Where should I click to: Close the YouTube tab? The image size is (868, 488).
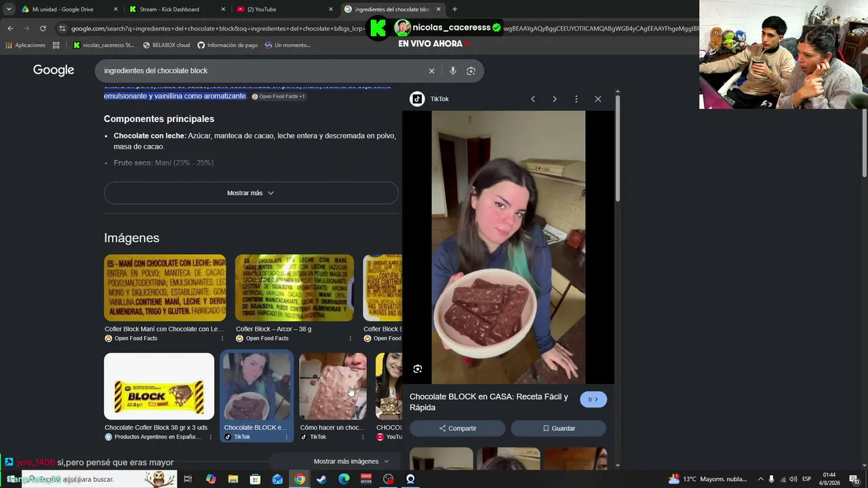tap(331, 9)
